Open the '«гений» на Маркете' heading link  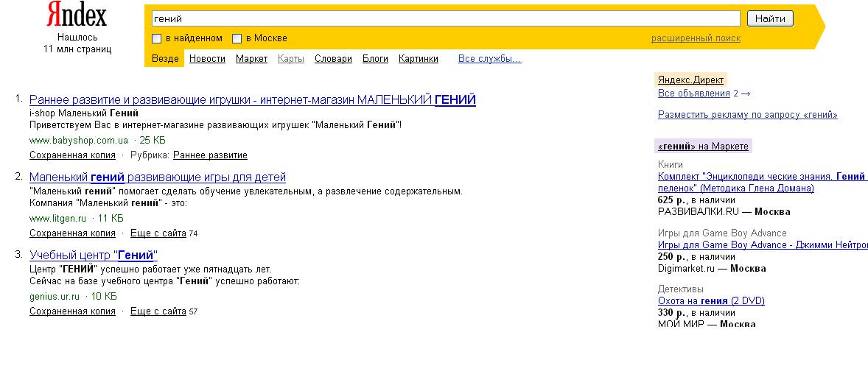[x=703, y=147]
